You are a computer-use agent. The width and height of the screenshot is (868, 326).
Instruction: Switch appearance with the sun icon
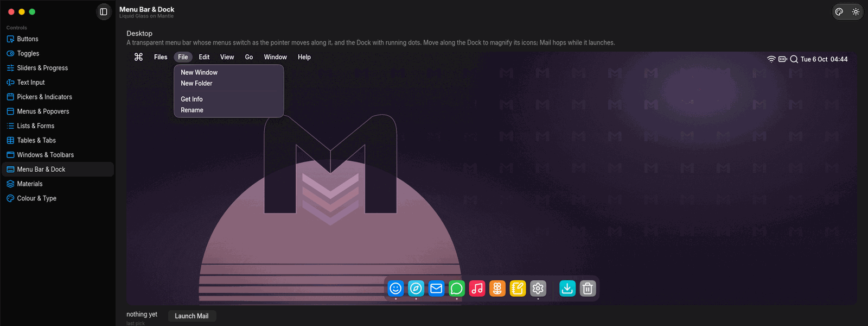click(856, 12)
